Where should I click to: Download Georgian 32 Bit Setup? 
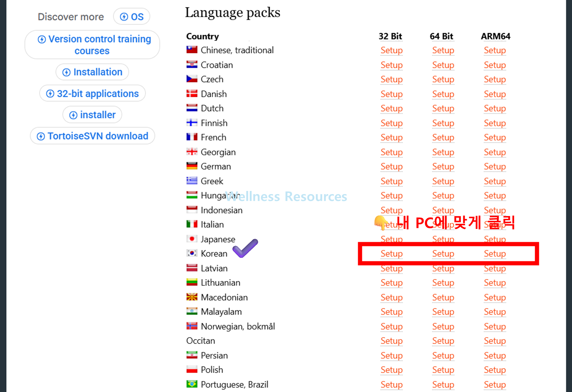[x=392, y=152]
